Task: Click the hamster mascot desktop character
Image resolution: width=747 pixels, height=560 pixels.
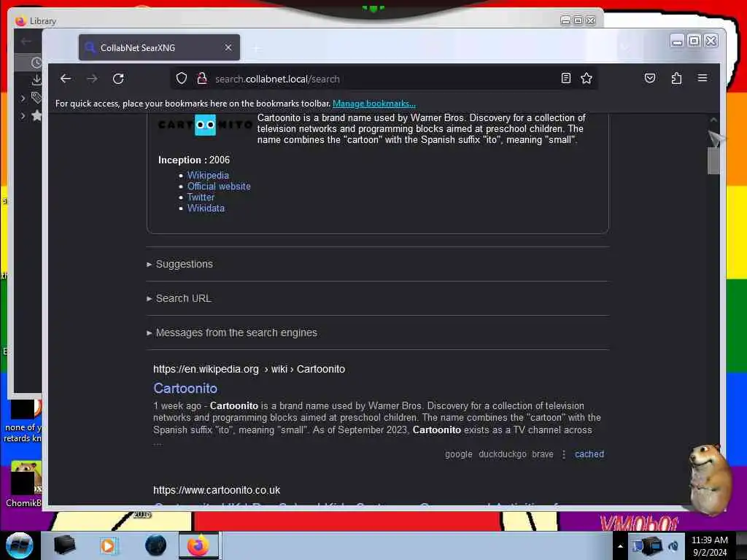Action: (710, 478)
